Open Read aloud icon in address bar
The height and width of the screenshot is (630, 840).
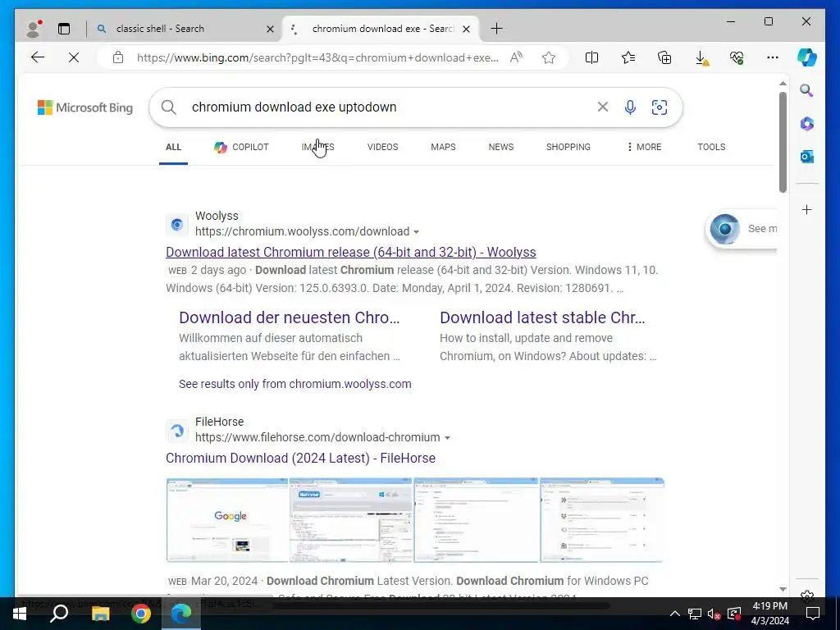tap(517, 57)
